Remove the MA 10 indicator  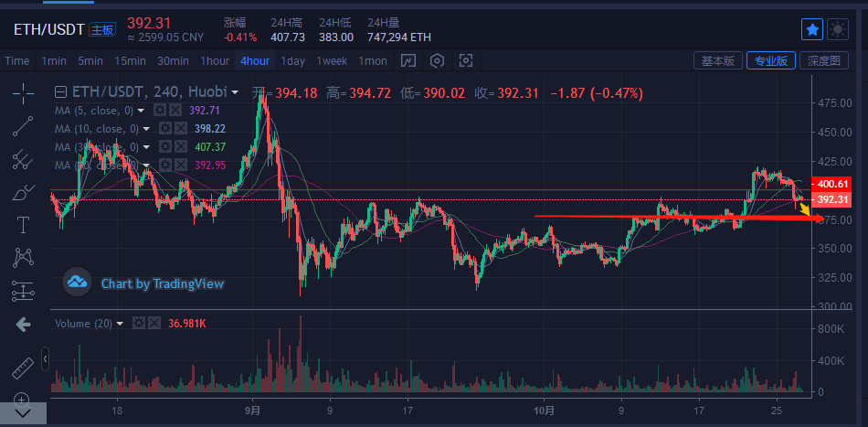tap(180, 129)
